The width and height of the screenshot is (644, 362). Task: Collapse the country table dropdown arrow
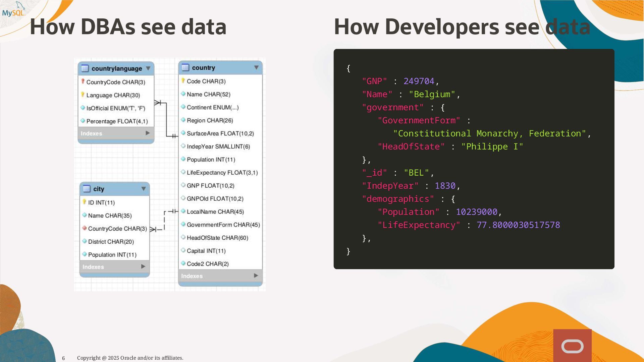[x=256, y=67]
